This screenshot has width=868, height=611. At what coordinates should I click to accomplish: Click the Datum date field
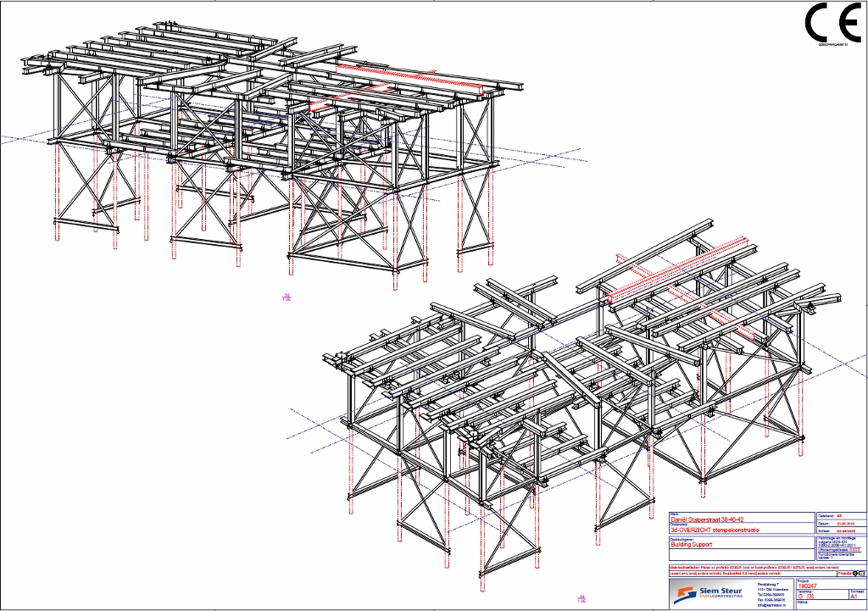pos(842,523)
